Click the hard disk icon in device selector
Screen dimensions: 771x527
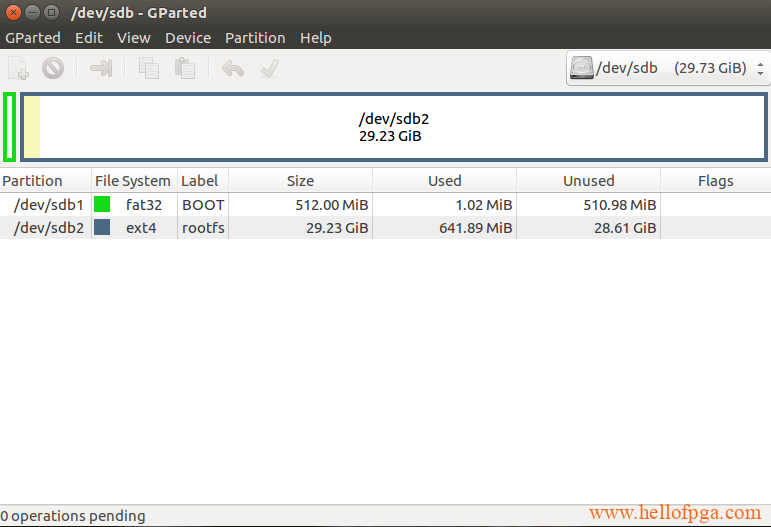[582, 67]
